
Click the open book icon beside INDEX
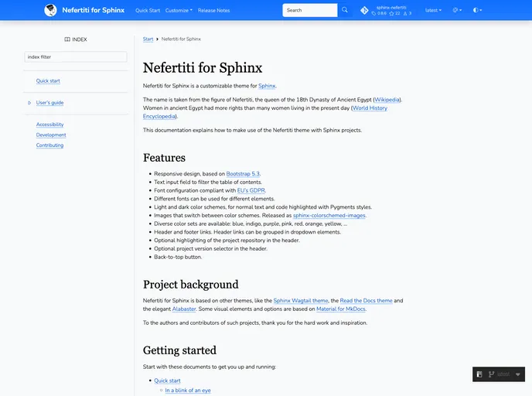coord(67,39)
